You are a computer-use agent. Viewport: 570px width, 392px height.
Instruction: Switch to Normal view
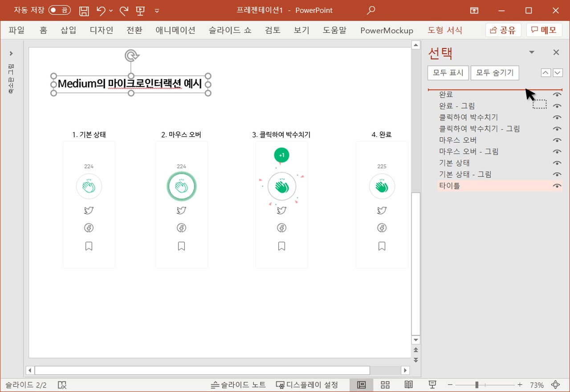point(362,385)
